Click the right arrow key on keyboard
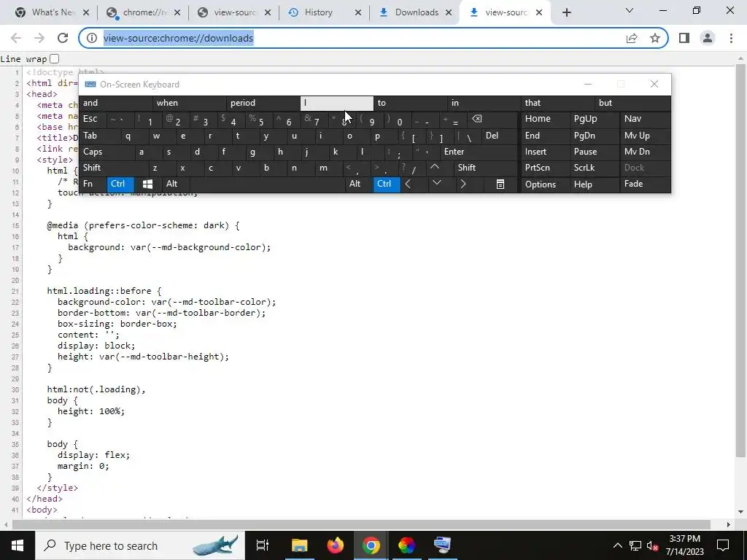 pos(463,184)
